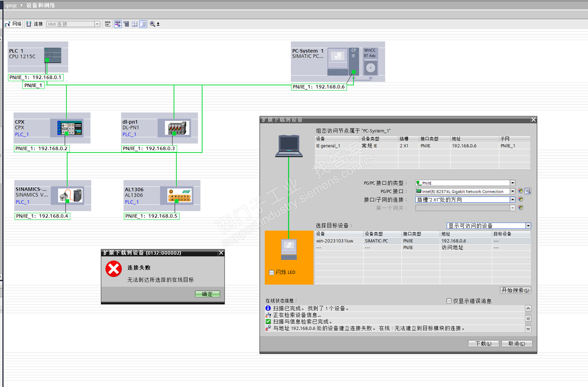Click the connection failed status message icon
This screenshot has height=387, width=588.
click(269, 328)
